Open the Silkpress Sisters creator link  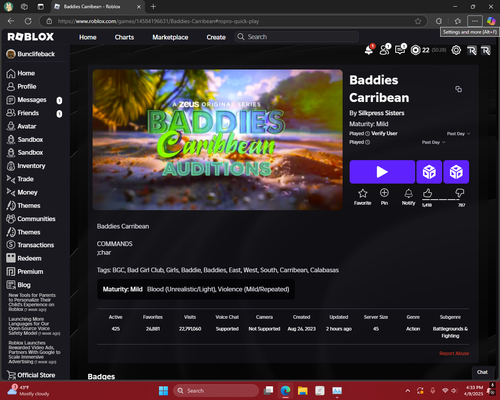381,113
